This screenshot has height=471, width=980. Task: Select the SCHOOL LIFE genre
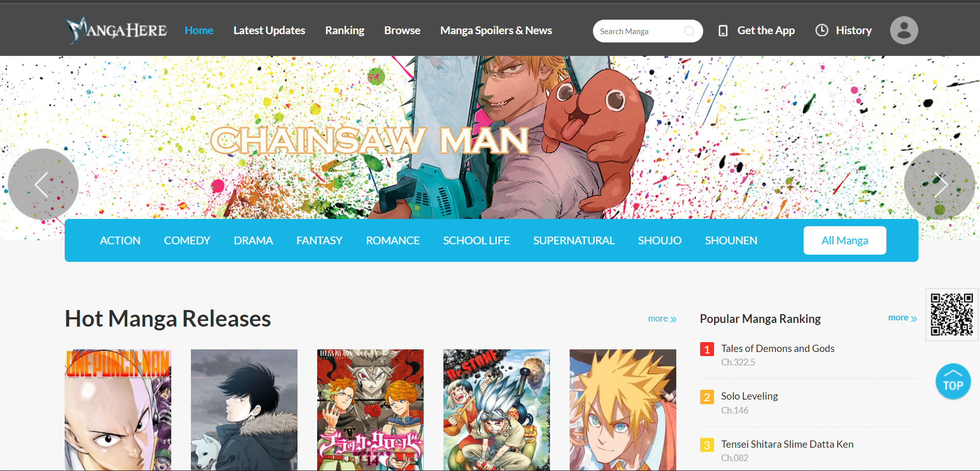coord(477,241)
